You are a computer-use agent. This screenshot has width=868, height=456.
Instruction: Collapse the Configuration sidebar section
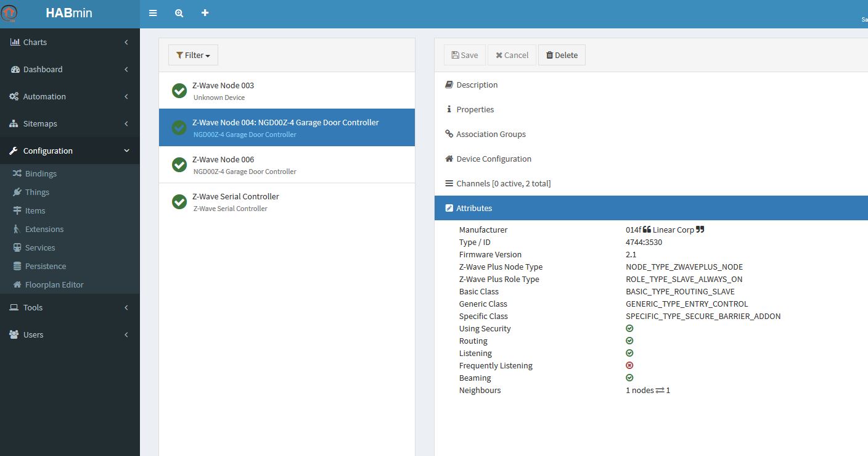pos(69,151)
